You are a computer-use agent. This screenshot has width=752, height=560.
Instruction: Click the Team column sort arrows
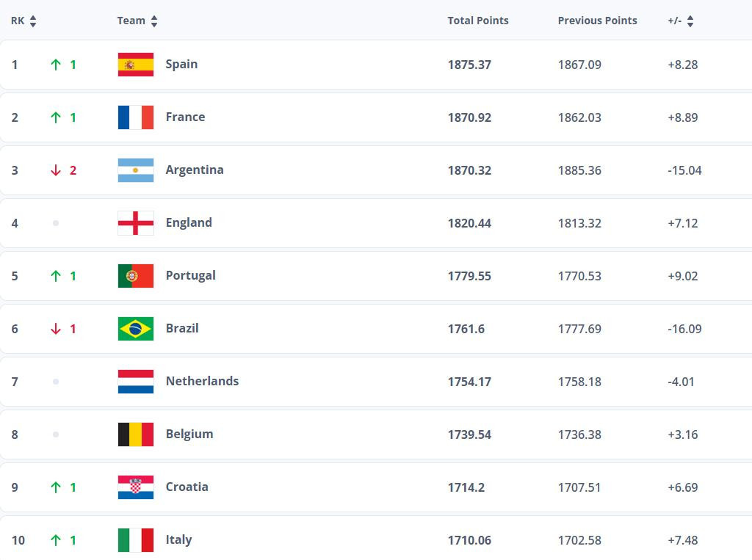click(154, 21)
